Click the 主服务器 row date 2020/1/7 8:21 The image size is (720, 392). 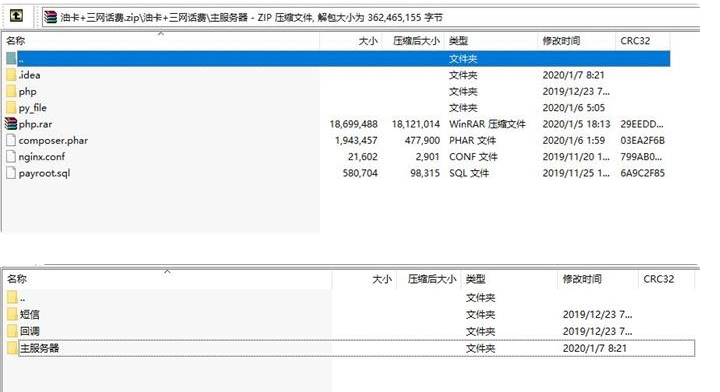[595, 348]
